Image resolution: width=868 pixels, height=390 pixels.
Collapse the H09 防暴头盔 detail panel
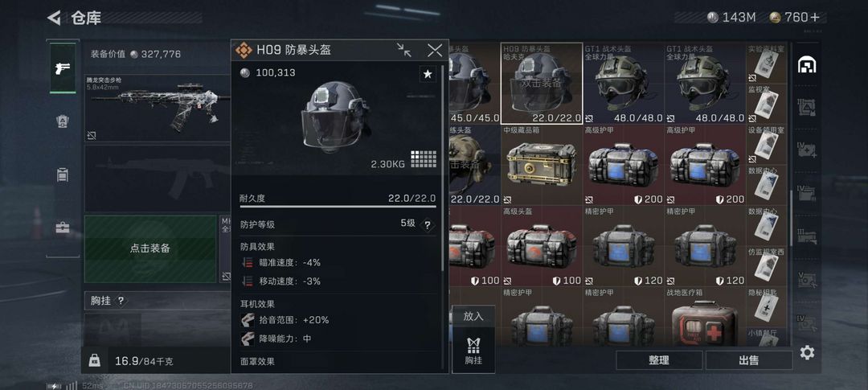pos(404,50)
